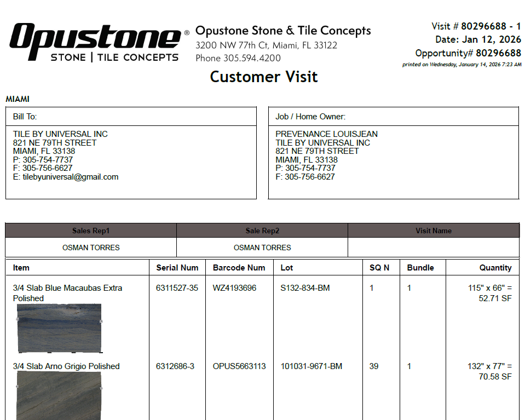Viewport: 525px width, 420px height.
Task: Click the Job / Home Owner: header
Action: 310,117
